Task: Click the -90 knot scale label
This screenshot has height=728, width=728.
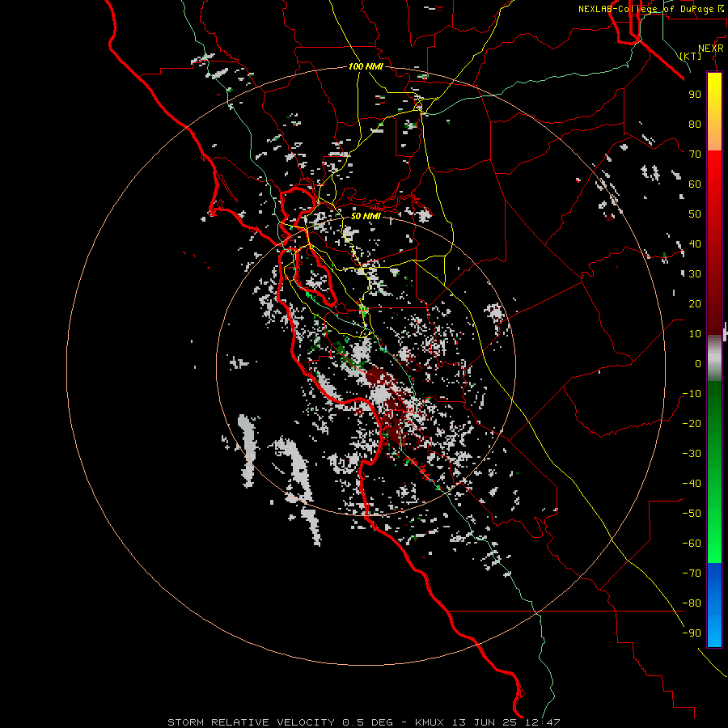Action: tap(692, 633)
